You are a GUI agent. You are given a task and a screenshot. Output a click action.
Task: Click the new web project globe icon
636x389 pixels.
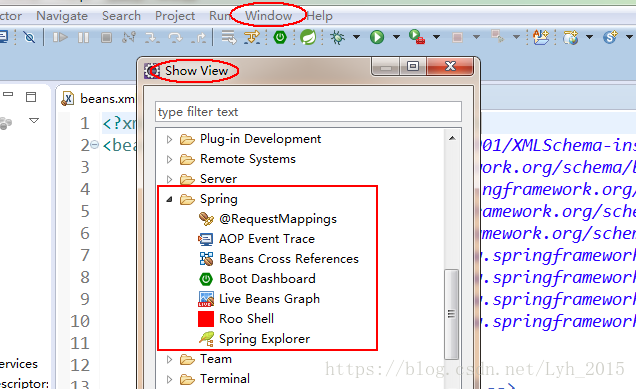pyautogui.click(x=571, y=38)
